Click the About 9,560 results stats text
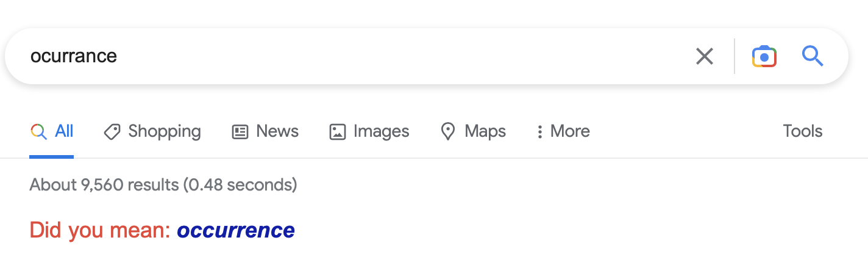Screen dimensions: 868x265 click(163, 184)
